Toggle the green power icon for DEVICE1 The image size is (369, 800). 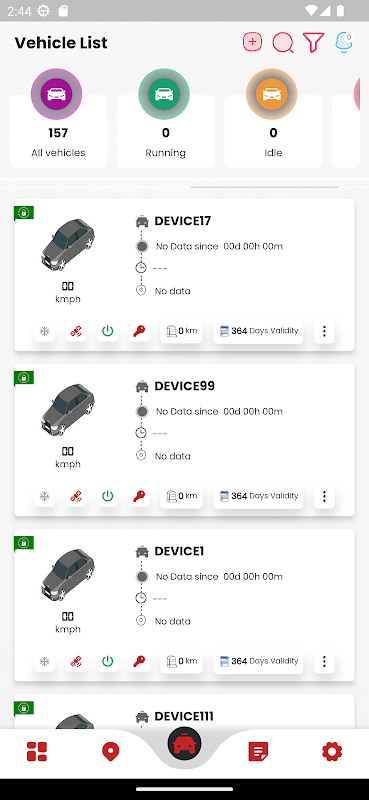(x=107, y=662)
